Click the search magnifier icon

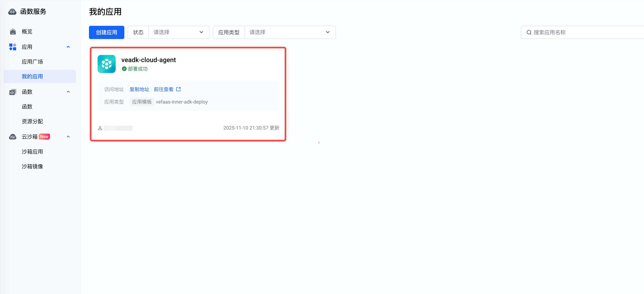pyautogui.click(x=529, y=33)
